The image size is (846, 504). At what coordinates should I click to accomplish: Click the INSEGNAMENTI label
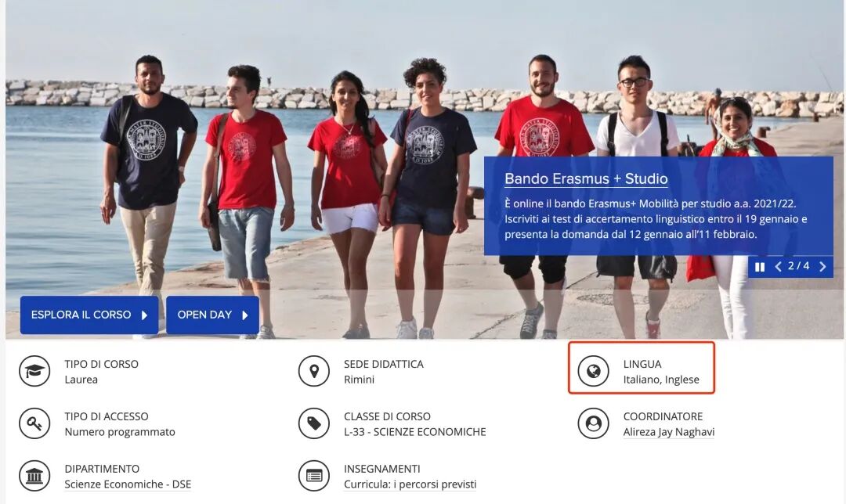coord(382,469)
